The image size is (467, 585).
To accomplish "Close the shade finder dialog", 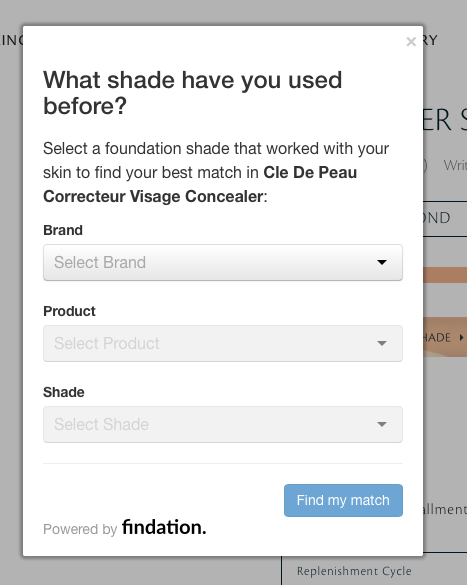I will pos(411,41).
